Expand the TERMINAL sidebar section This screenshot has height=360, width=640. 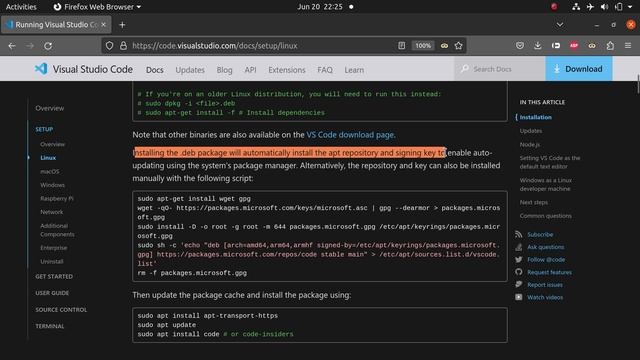tap(49, 326)
